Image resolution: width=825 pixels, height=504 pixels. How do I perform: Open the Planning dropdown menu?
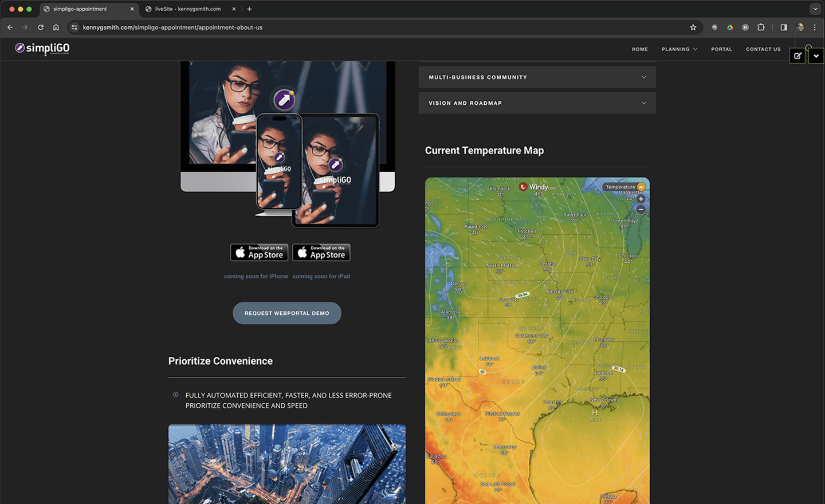coord(679,49)
